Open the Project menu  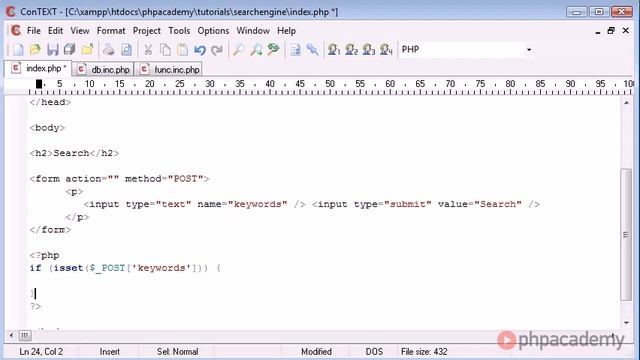pos(147,31)
